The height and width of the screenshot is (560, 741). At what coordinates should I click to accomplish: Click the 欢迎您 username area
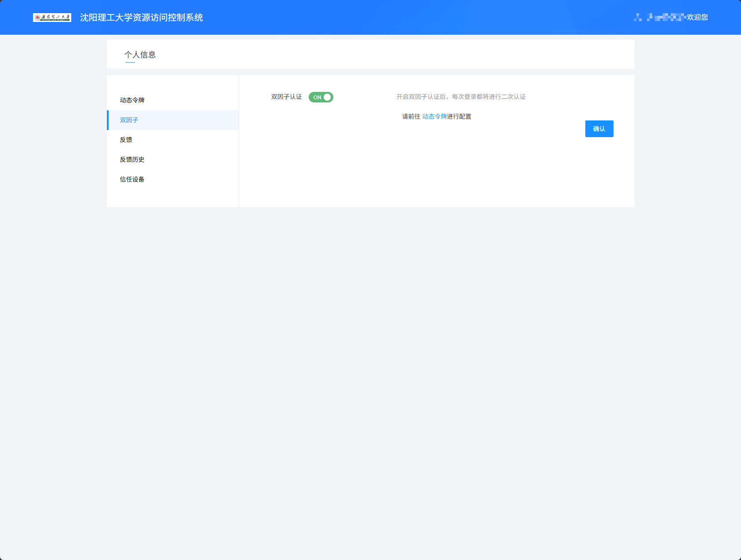tap(671, 17)
